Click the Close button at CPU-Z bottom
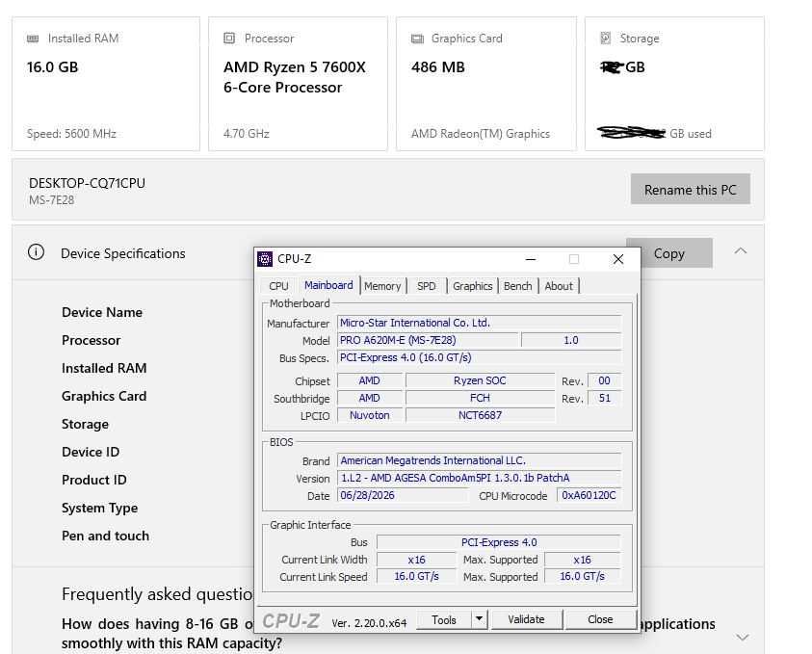This screenshot has height=654, width=812. 600,619
